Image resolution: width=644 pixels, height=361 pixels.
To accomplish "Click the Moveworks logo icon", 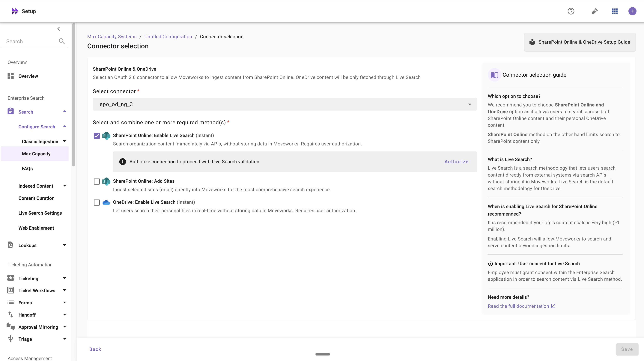I will (15, 11).
